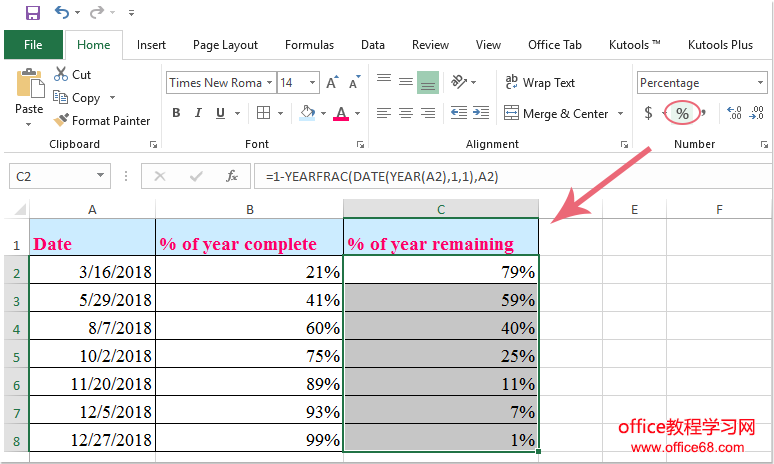Click the Increase Indent icon
Viewport: 774px width, 464px height.
(484, 113)
